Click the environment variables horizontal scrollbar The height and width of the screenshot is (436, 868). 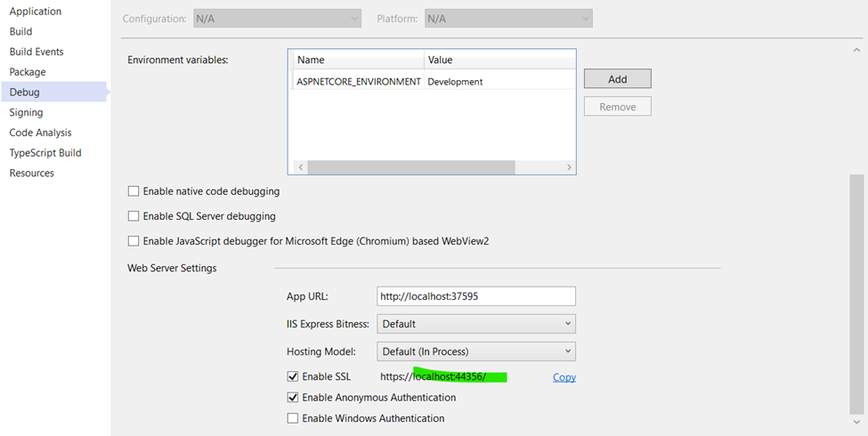coord(411,167)
